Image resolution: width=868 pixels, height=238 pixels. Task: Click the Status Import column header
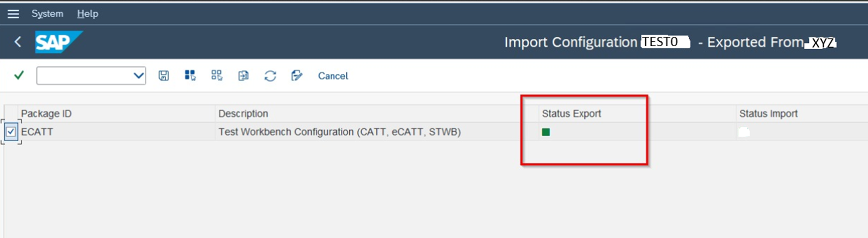tap(768, 114)
